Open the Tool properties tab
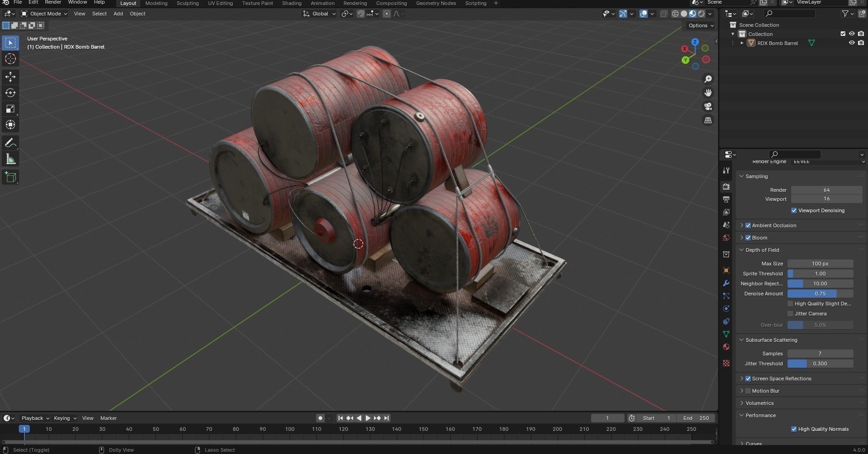 click(x=726, y=171)
